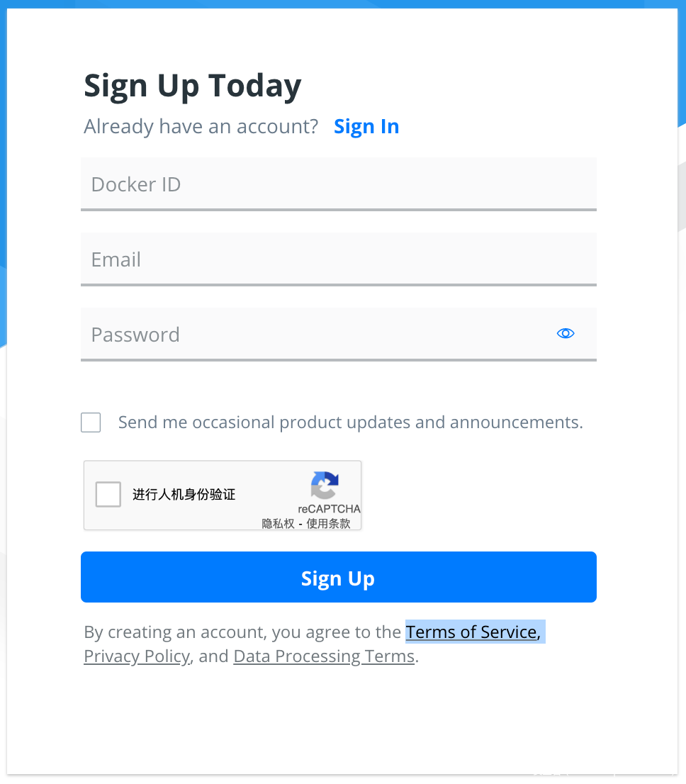Viewport: 686px width, 784px height.
Task: Open the Privacy Policy link
Action: [x=137, y=656]
